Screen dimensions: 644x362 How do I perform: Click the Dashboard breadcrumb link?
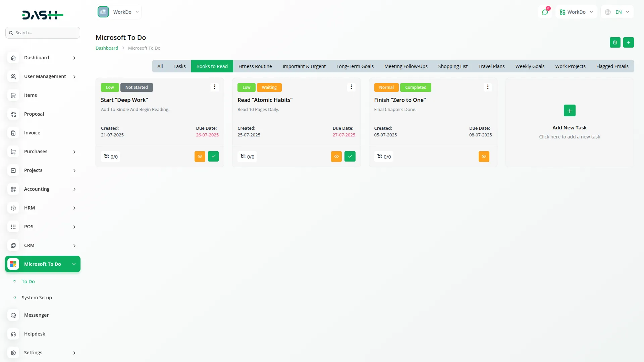[x=107, y=48]
